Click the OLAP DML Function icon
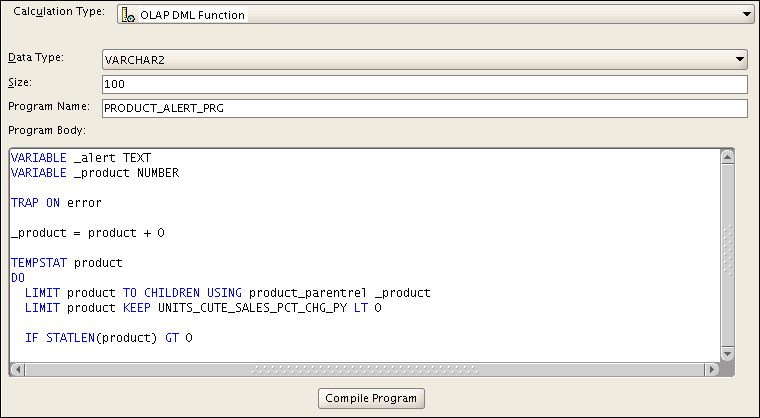This screenshot has height=418, width=760. click(x=129, y=15)
